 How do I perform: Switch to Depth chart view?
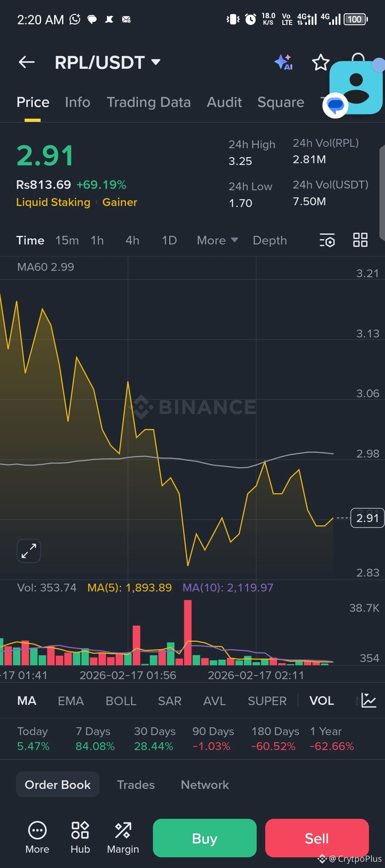[270, 240]
